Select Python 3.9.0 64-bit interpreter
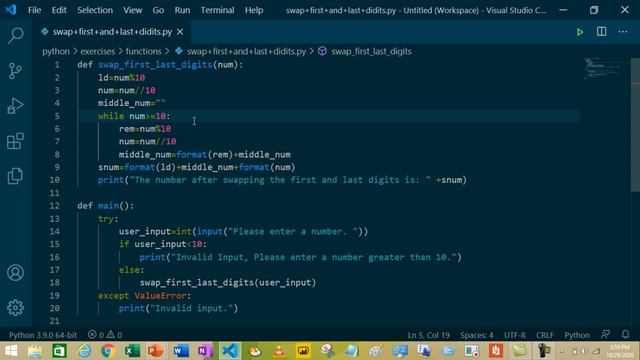The height and width of the screenshot is (360, 640). point(43,335)
